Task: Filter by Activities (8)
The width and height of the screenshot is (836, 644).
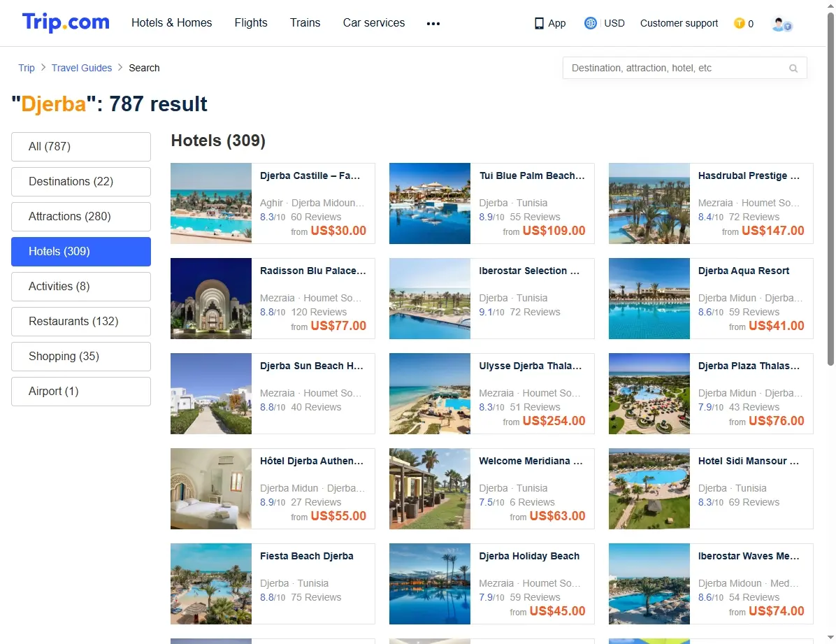Action: pyautogui.click(x=81, y=287)
